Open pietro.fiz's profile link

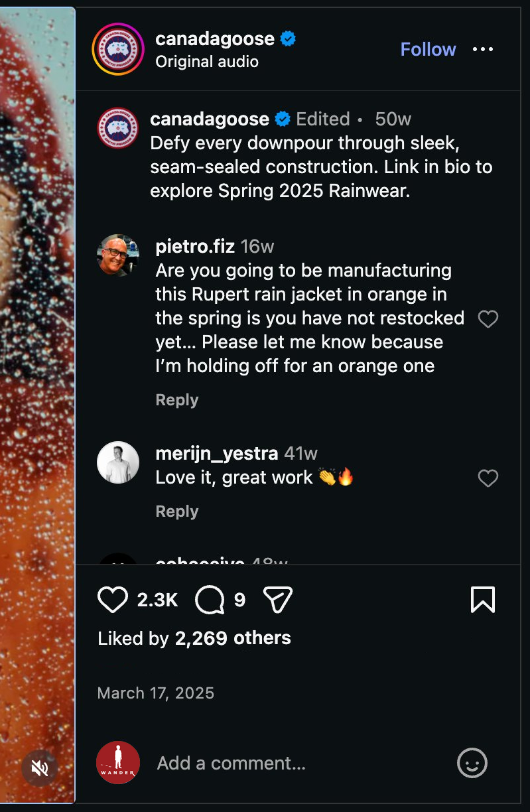(x=195, y=246)
